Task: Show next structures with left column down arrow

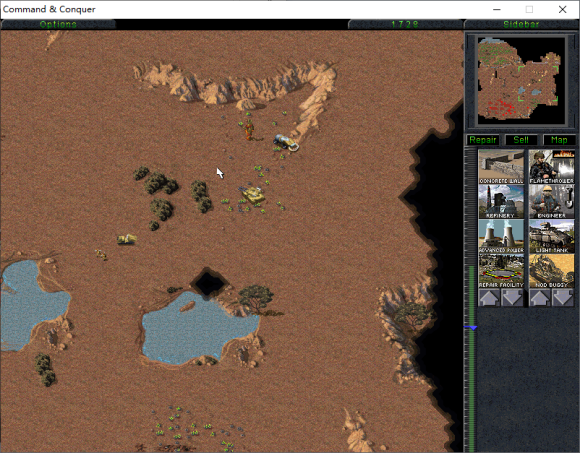Action: coord(512,298)
